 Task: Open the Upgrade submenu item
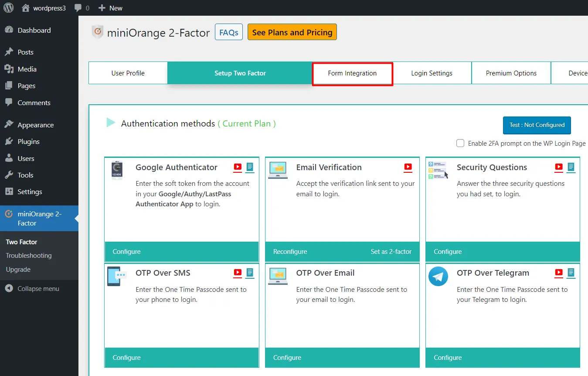pyautogui.click(x=18, y=270)
